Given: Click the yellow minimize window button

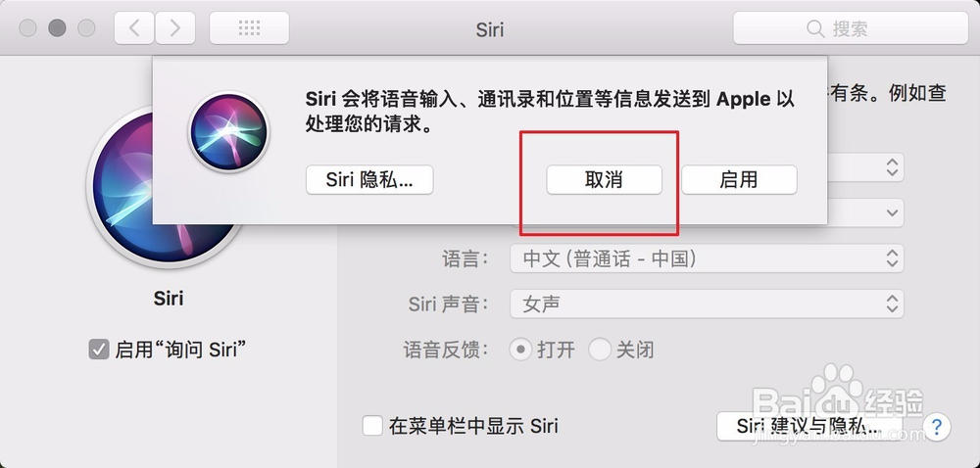Looking at the screenshot, I should tap(57, 28).
